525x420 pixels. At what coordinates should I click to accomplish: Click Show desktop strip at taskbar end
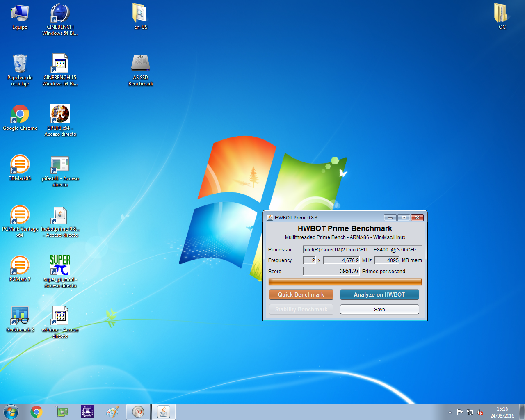pos(522,412)
